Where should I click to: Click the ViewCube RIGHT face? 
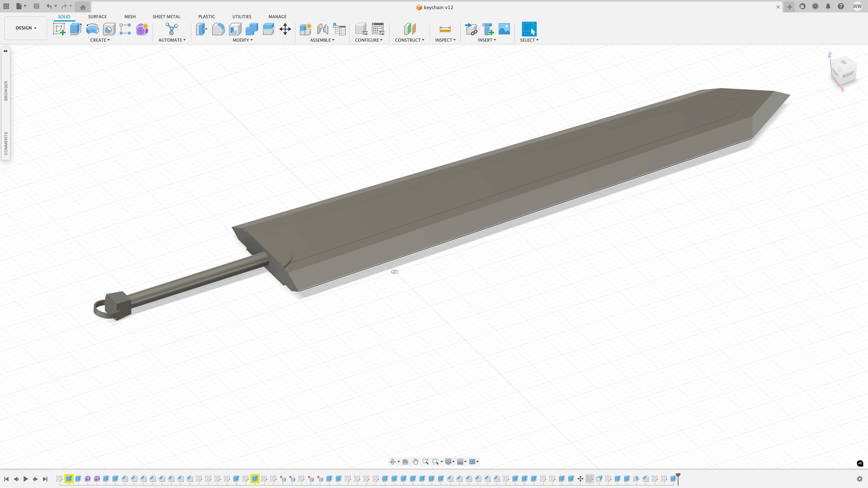click(848, 75)
